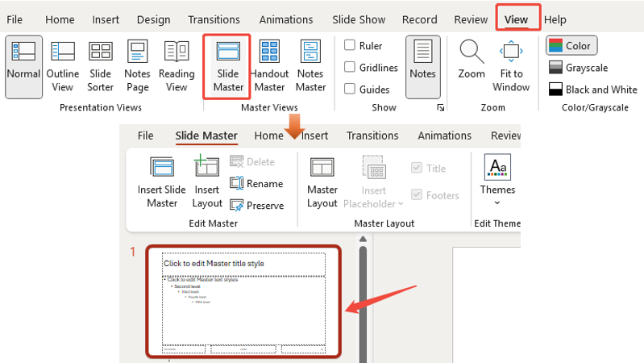Enable the Ruler checkbox

(x=350, y=45)
